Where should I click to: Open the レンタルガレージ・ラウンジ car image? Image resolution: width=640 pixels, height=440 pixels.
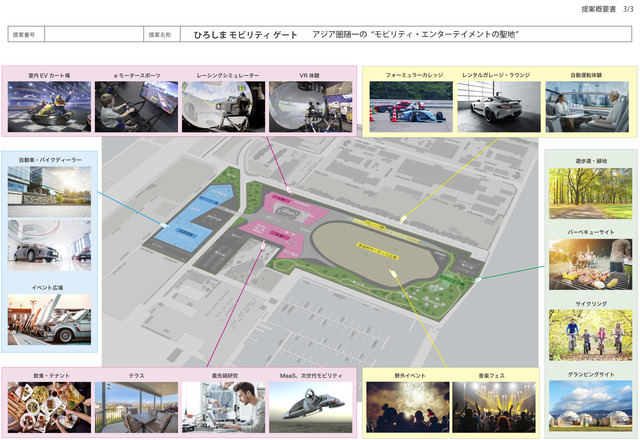click(x=499, y=107)
